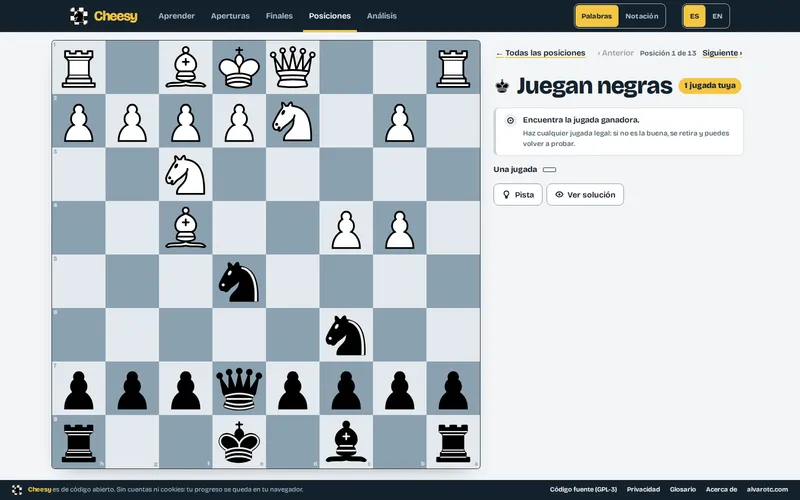
Task: Select the black rook on h8
Action: point(79,442)
